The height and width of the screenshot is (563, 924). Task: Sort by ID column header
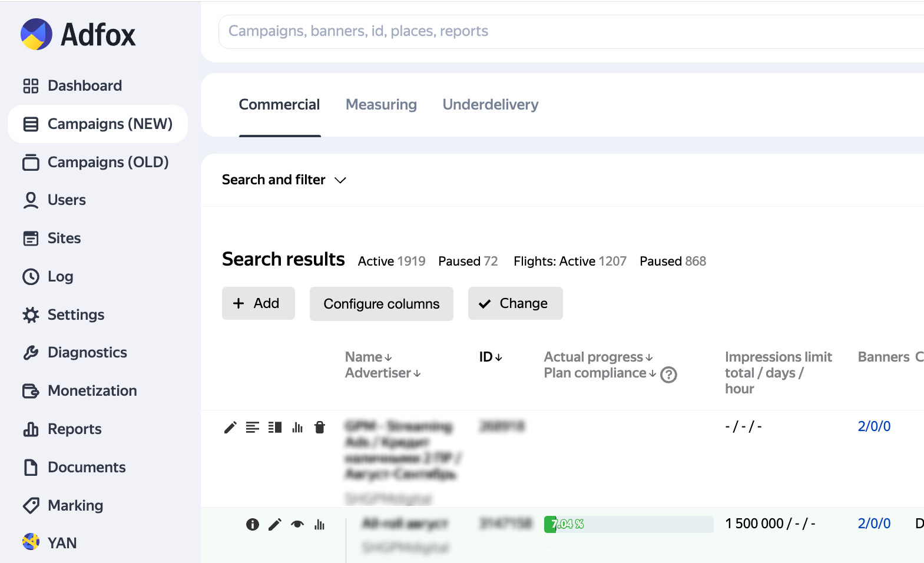click(x=490, y=357)
